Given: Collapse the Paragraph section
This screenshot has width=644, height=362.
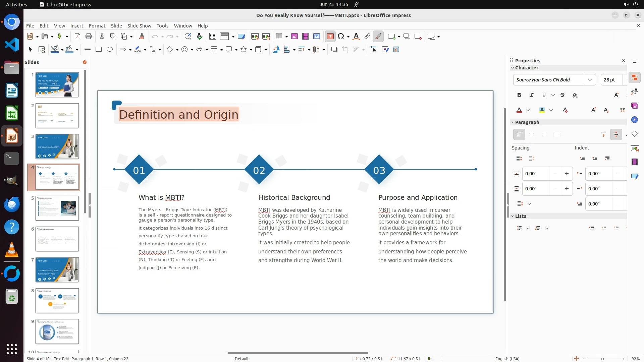Looking at the screenshot, I should [513, 122].
